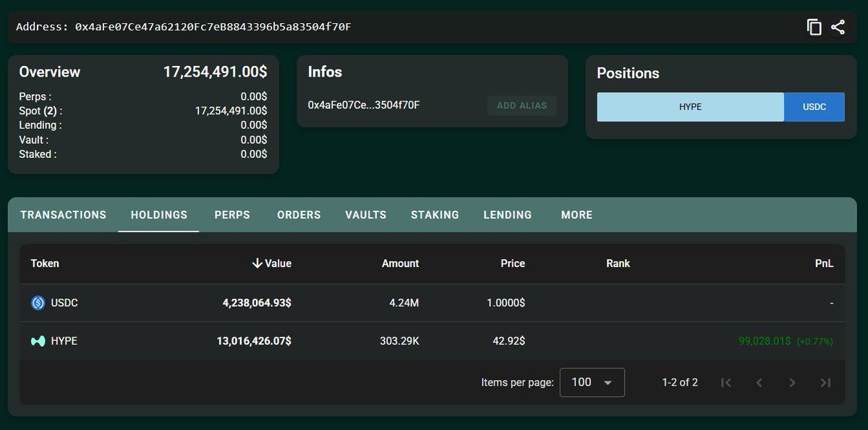This screenshot has height=430, width=868.
Task: Click the Spot (2) row label
Action: [41, 111]
